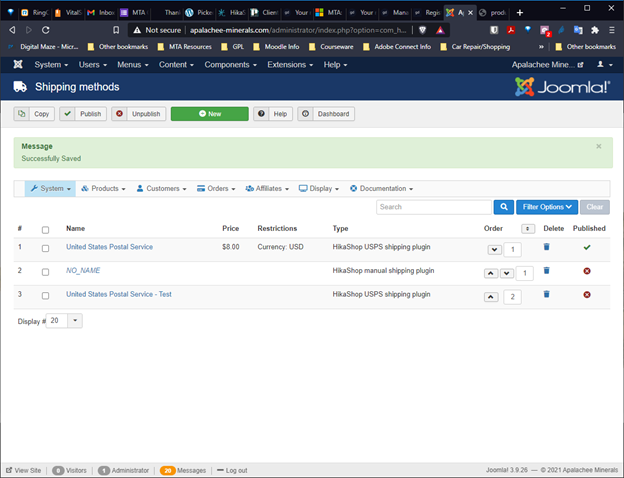The height and width of the screenshot is (478, 624).
Task: Click the Joomla logo icon in the admin menu
Action: [x=18, y=64]
